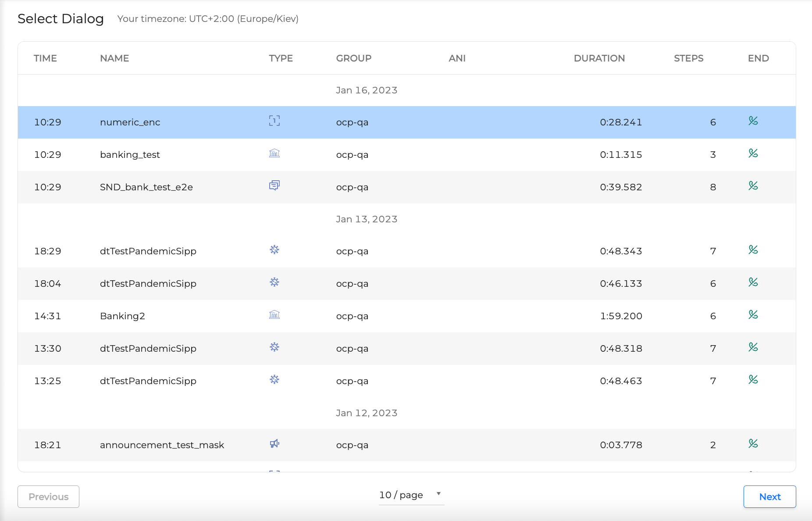Select the dtTestPandemicSipp entry at 13:30
The height and width of the screenshot is (521, 812).
[x=148, y=349]
